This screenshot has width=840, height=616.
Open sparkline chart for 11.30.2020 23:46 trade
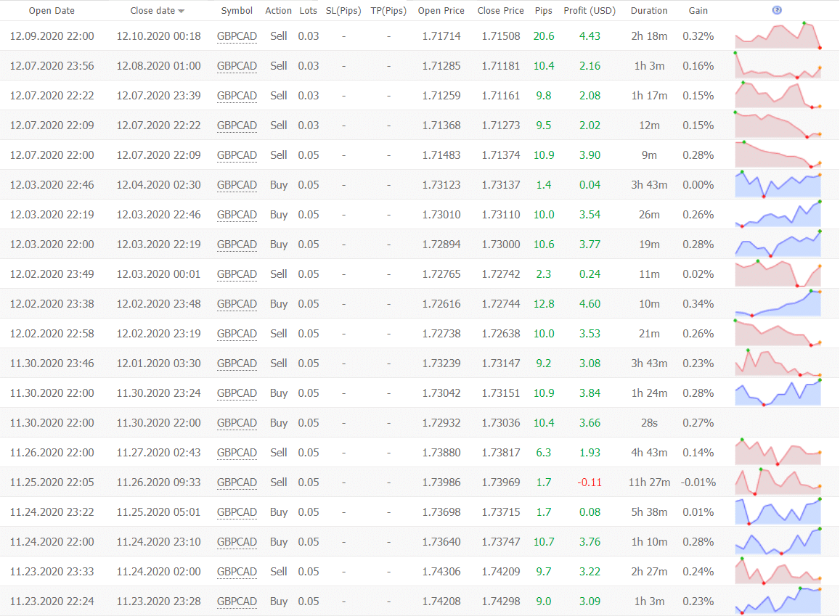(x=778, y=363)
